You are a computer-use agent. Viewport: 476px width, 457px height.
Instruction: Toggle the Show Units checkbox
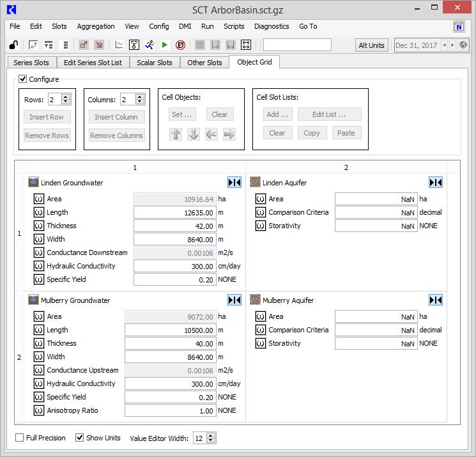80,438
